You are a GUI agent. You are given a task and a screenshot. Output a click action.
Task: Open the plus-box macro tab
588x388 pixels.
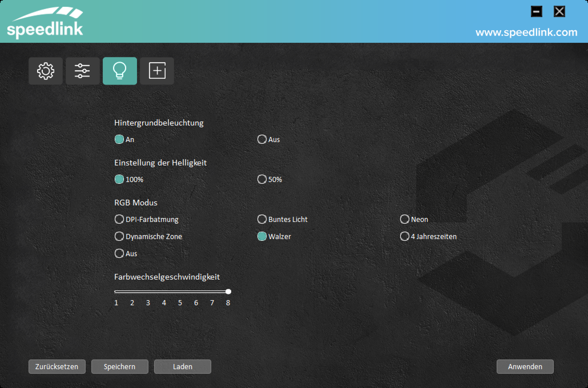(157, 71)
